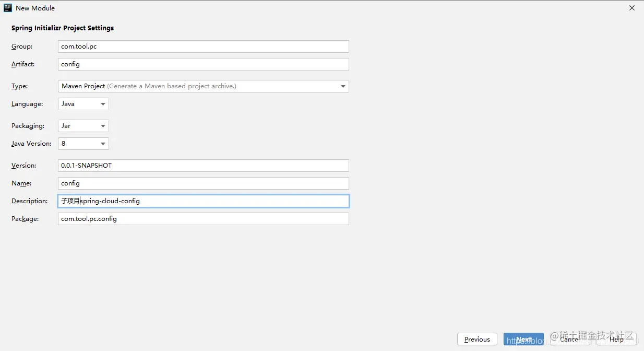Go back with the Previous button
Image resolution: width=644 pixels, height=351 pixels.
(x=477, y=339)
